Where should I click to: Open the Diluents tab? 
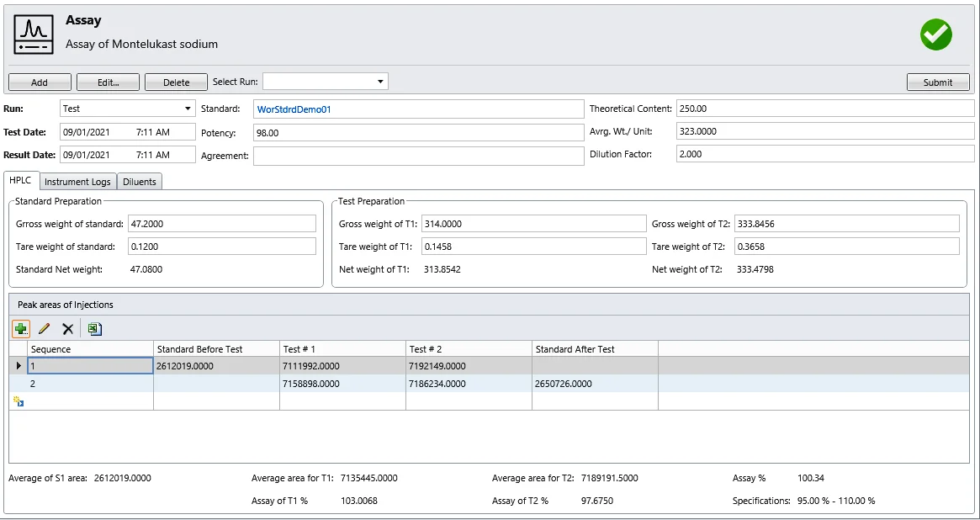pyautogui.click(x=139, y=182)
